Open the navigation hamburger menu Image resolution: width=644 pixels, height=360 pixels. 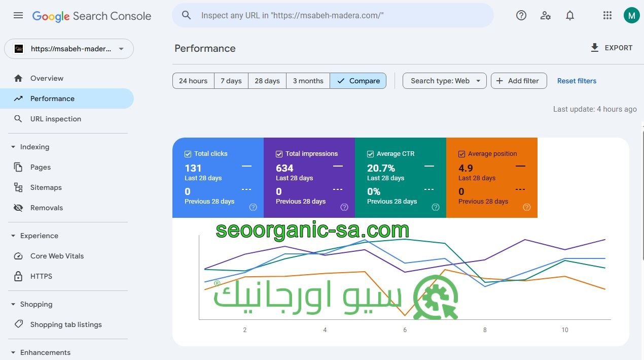click(18, 15)
